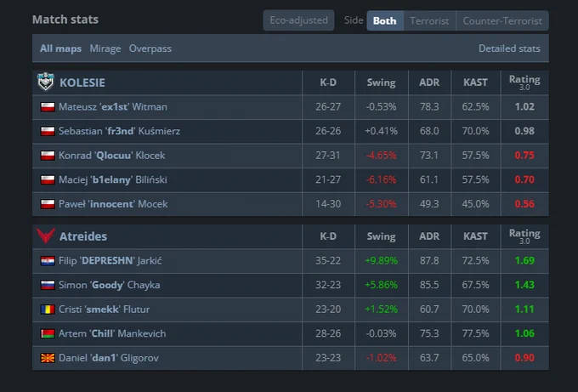The image size is (578, 392).
Task: Click innocent's 14-30 K-D value
Action: click(328, 204)
